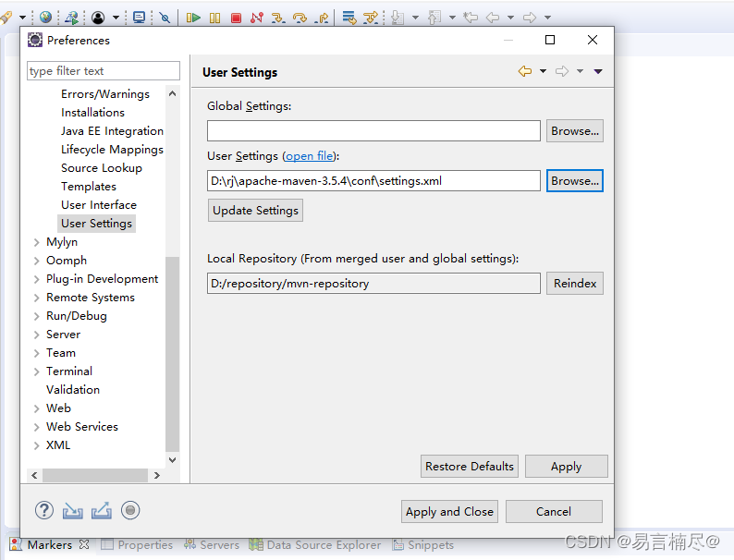
Task: Open the Next Annotation dropdown arrow
Action: click(x=415, y=18)
